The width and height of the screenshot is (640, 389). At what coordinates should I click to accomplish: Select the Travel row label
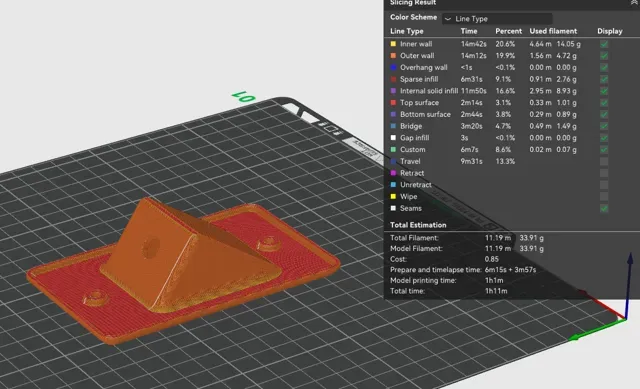[x=410, y=161]
